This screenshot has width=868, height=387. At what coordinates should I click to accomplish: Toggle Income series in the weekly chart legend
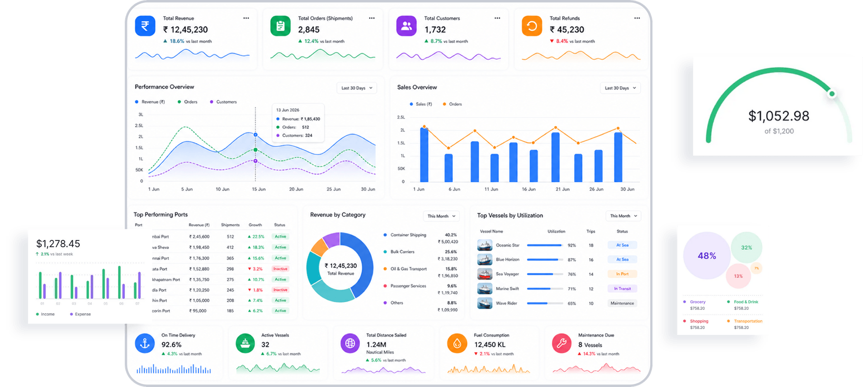[x=45, y=314]
